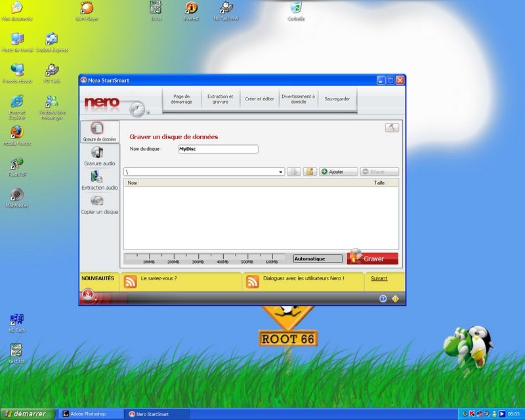This screenshot has height=420, width=525.
Task: Open the Corbeille recycle bin icon
Action: [x=296, y=11]
